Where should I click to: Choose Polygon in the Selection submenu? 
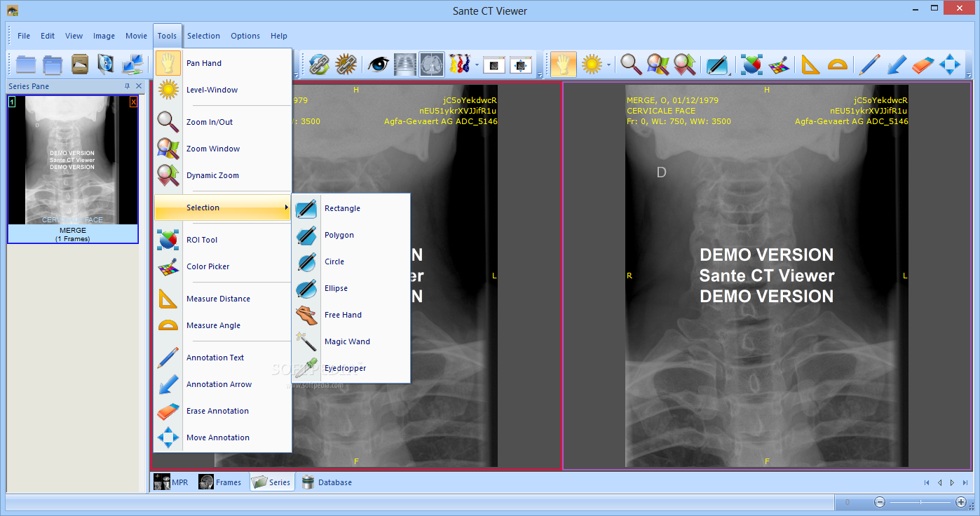[x=351, y=235]
